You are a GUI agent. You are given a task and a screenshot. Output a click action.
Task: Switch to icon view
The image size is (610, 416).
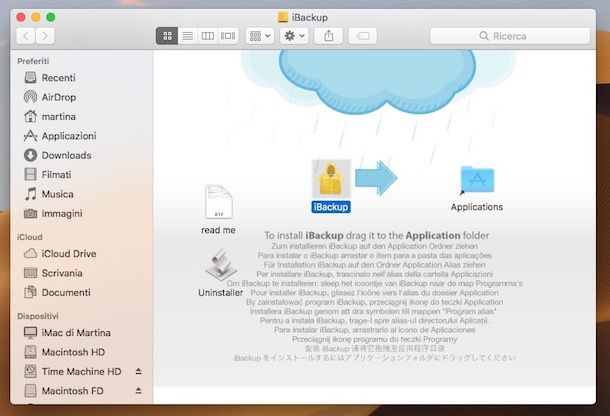click(x=167, y=36)
